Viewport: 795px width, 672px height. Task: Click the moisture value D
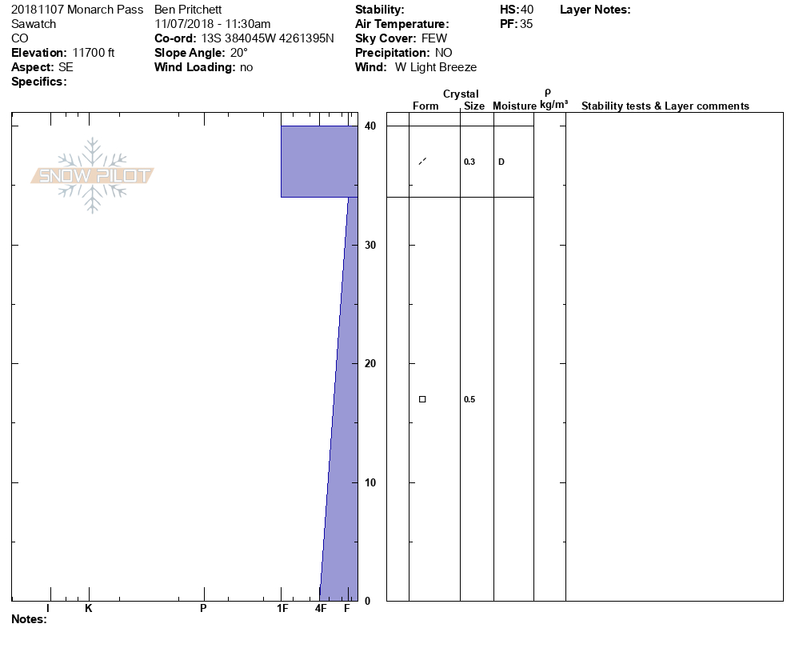tap(501, 162)
